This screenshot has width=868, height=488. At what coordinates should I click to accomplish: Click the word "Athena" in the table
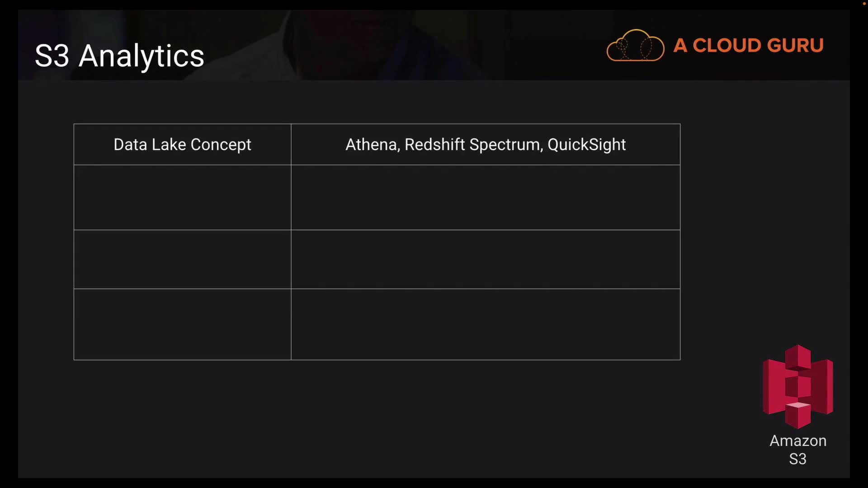[x=371, y=145]
